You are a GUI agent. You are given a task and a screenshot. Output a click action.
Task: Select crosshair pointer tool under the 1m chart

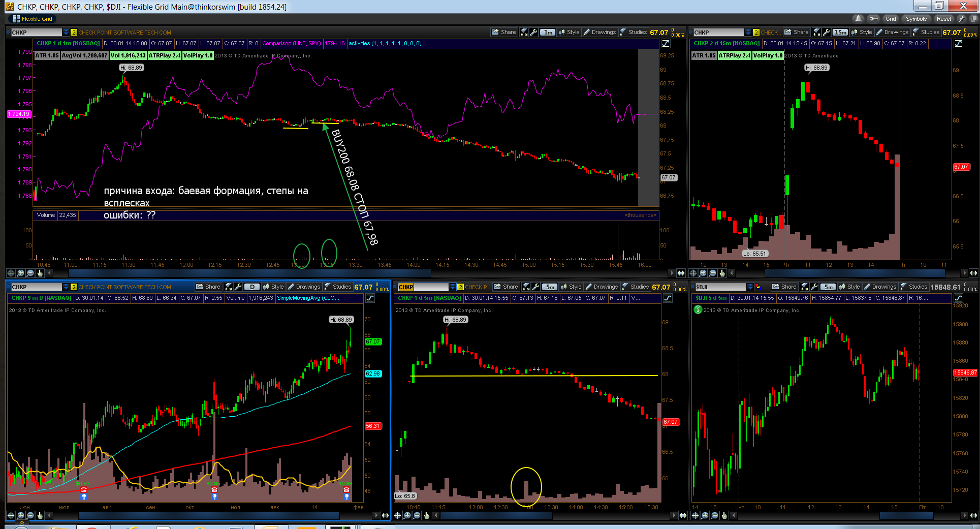11,273
